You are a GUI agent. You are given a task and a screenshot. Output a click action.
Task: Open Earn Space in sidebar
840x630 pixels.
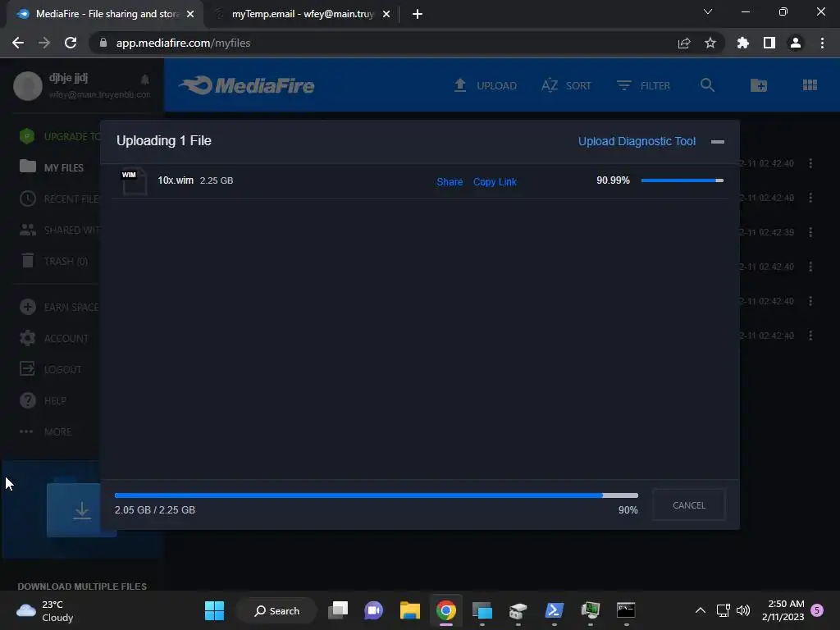59,307
